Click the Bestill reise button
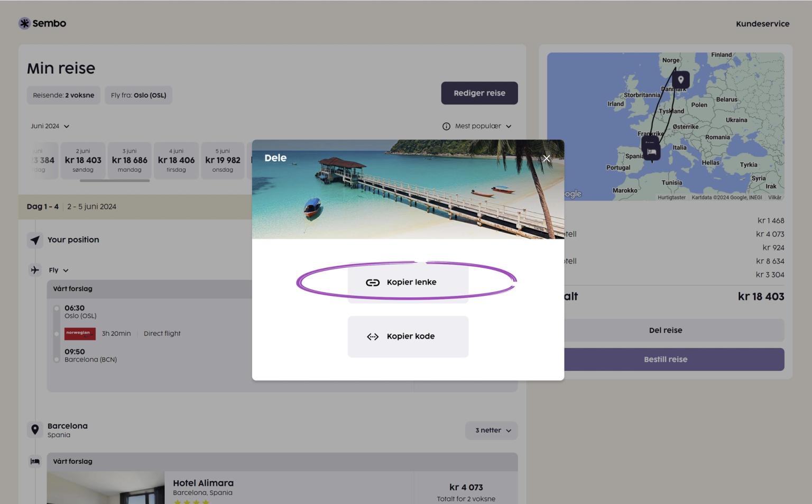812x504 pixels. pyautogui.click(x=666, y=359)
